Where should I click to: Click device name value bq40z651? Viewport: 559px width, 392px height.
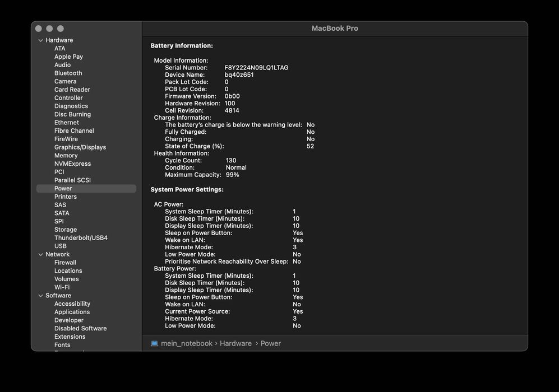click(x=239, y=75)
